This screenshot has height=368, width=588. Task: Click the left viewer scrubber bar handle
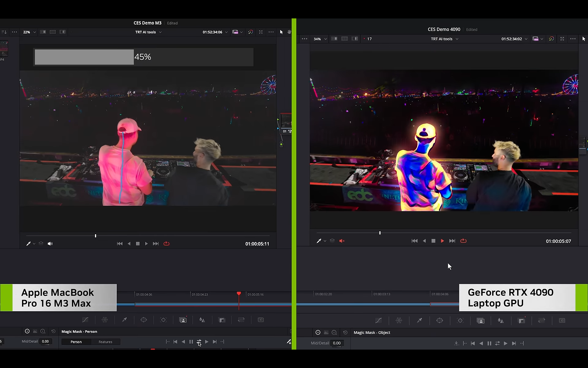click(96, 236)
